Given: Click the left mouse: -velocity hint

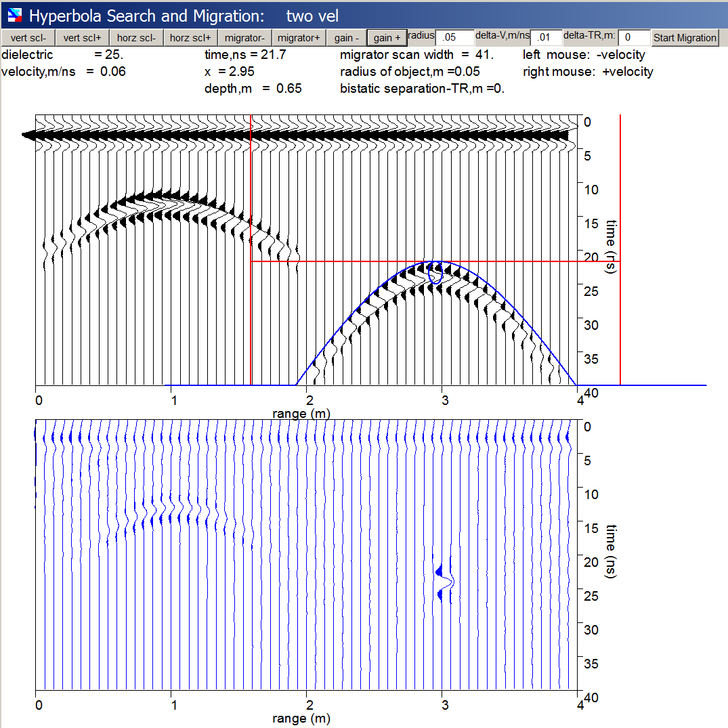Looking at the screenshot, I should pos(584,55).
